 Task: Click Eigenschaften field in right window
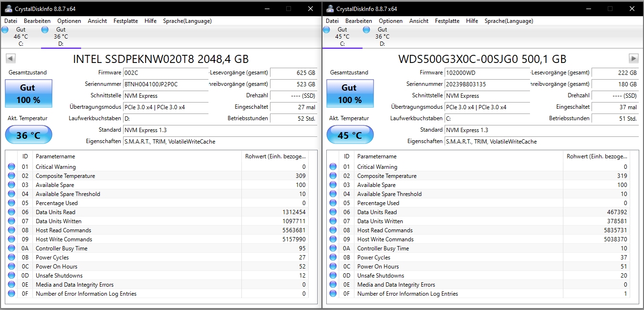pyautogui.click(x=541, y=142)
